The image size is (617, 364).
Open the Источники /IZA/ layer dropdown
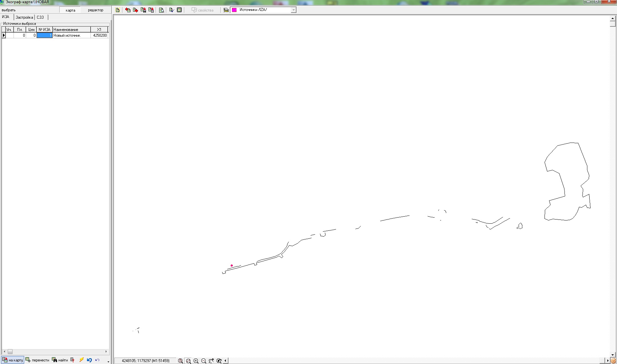point(293,10)
